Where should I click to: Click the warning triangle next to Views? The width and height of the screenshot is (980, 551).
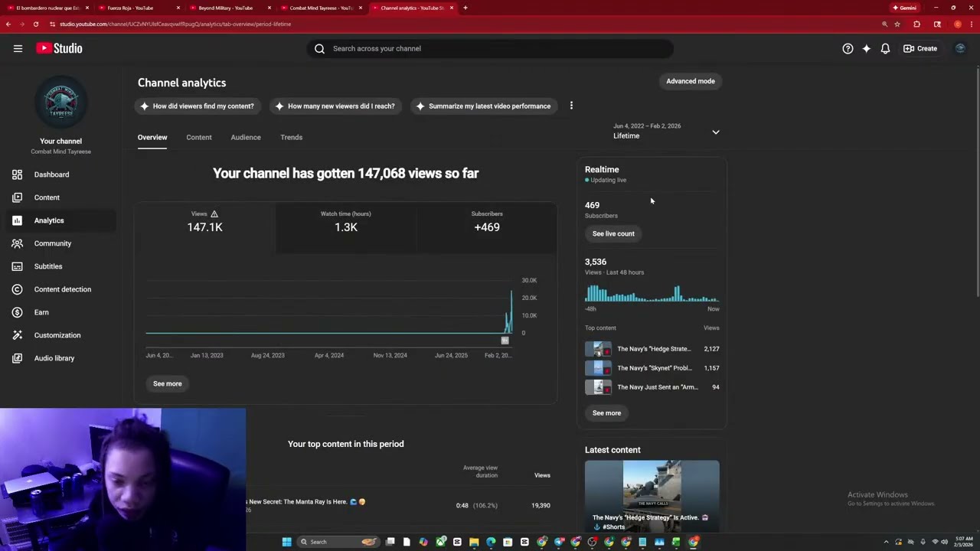tap(214, 214)
